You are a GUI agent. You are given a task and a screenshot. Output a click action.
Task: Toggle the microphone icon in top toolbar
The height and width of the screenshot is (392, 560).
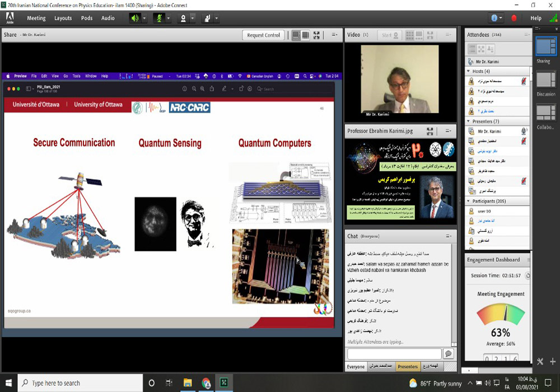158,18
